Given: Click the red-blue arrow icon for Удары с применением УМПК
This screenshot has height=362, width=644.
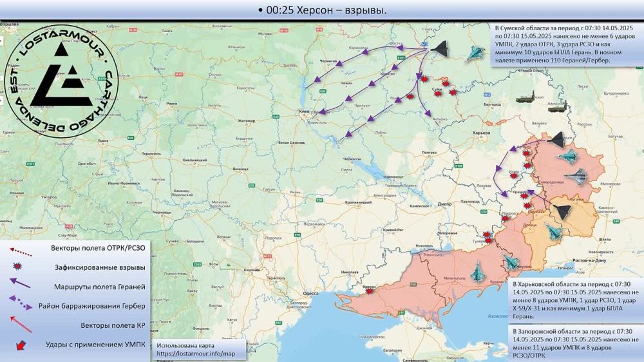Looking at the screenshot, I should click(x=20, y=345).
